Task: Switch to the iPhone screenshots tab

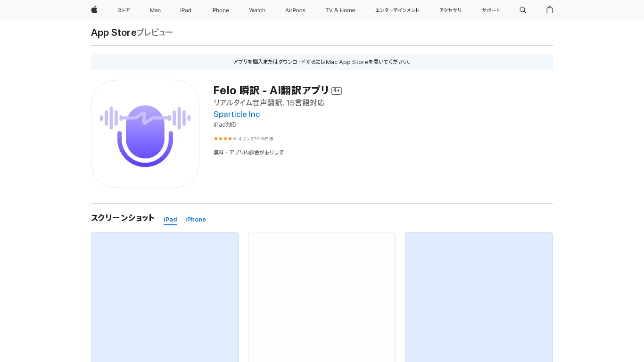Action: (196, 220)
